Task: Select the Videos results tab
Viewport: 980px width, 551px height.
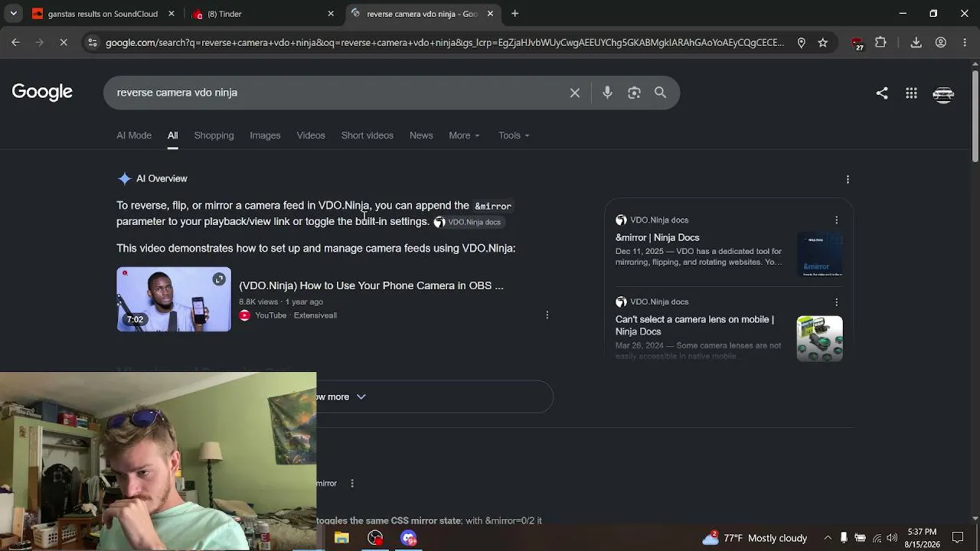Action: pos(311,135)
